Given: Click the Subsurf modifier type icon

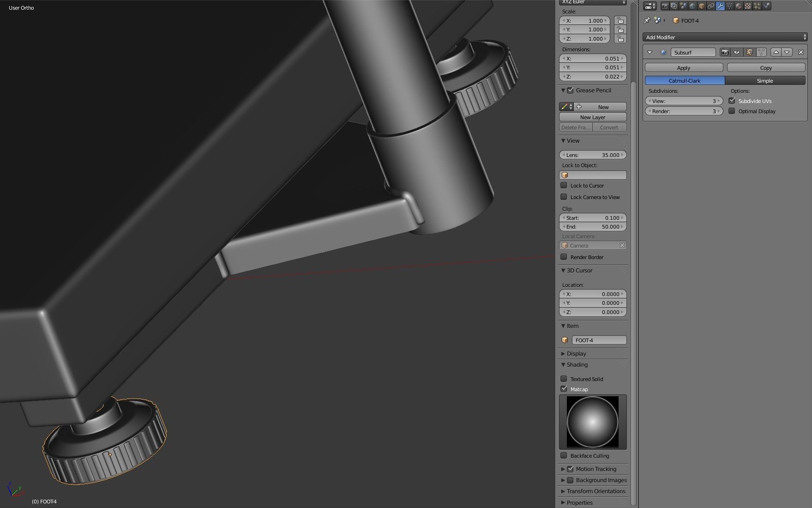Looking at the screenshot, I should click(x=663, y=52).
